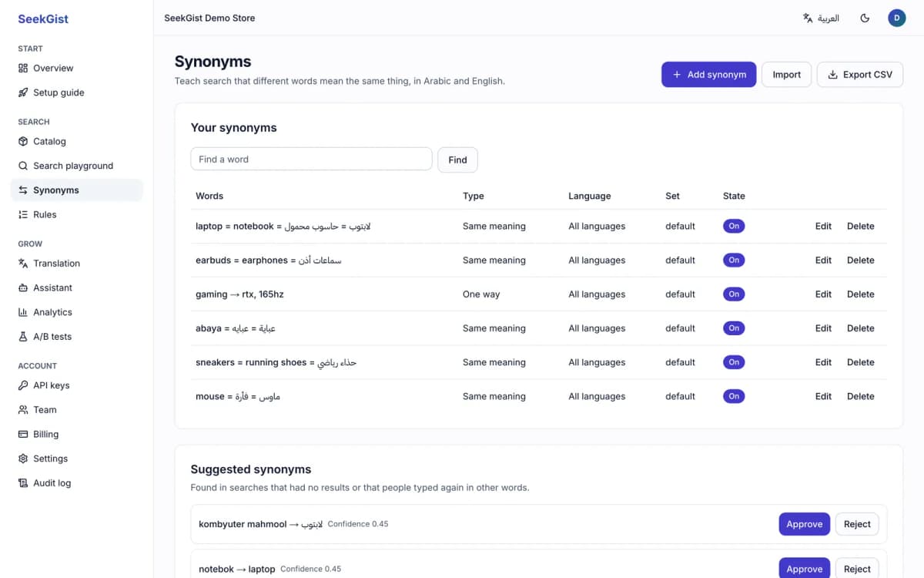Image resolution: width=924 pixels, height=578 pixels.
Task: Switch language to العربية
Action: click(820, 18)
